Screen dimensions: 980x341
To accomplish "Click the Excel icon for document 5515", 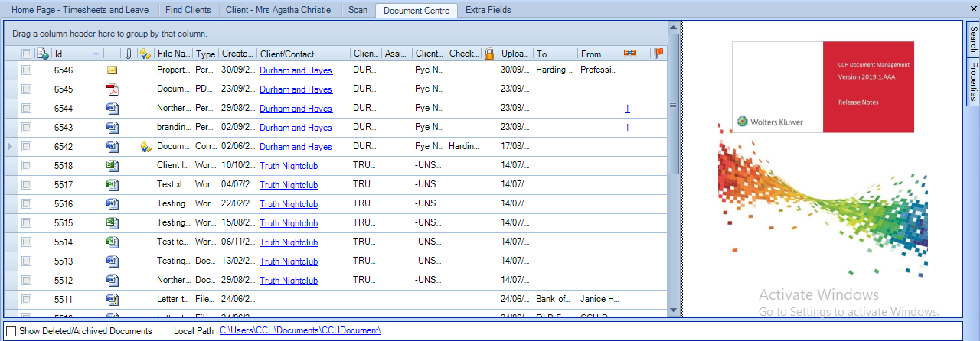I will point(112,222).
